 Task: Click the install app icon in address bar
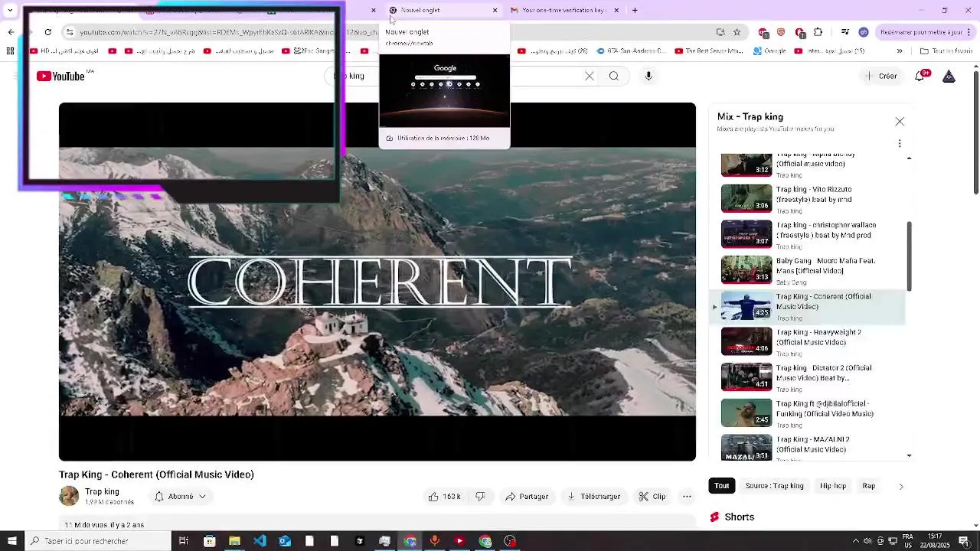click(720, 32)
